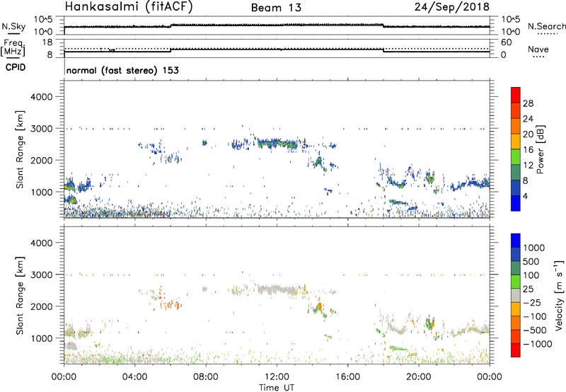Click the "Velocity [m s⁻¹]" colorbar title
The image size is (566, 392).
[559, 295]
